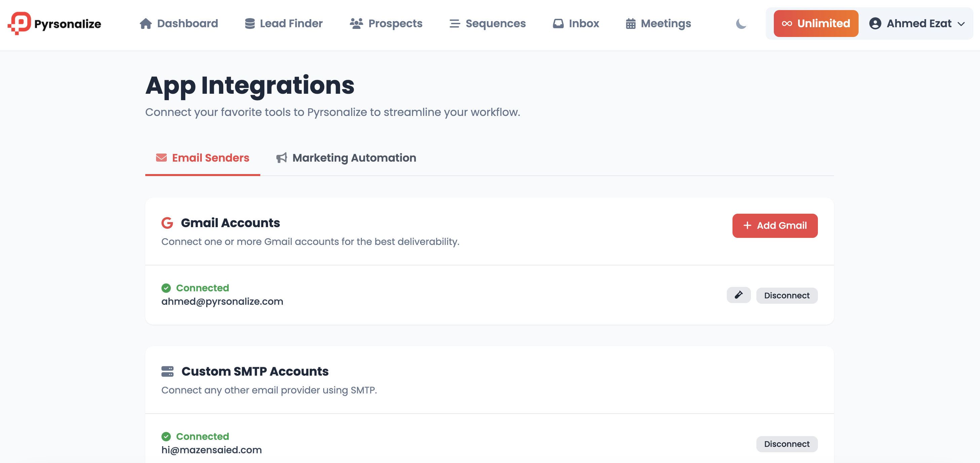Expand the Ahmed Ezat account chevron
This screenshot has width=980, height=463.
tap(962, 24)
